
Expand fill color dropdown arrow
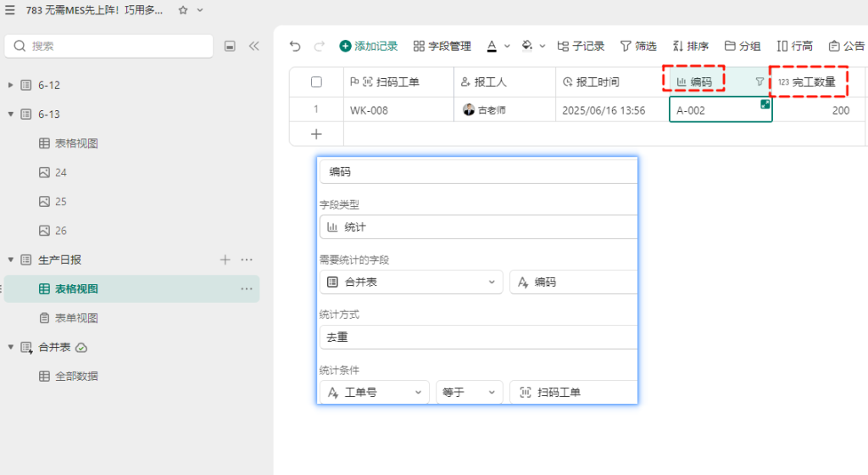pyautogui.click(x=542, y=46)
